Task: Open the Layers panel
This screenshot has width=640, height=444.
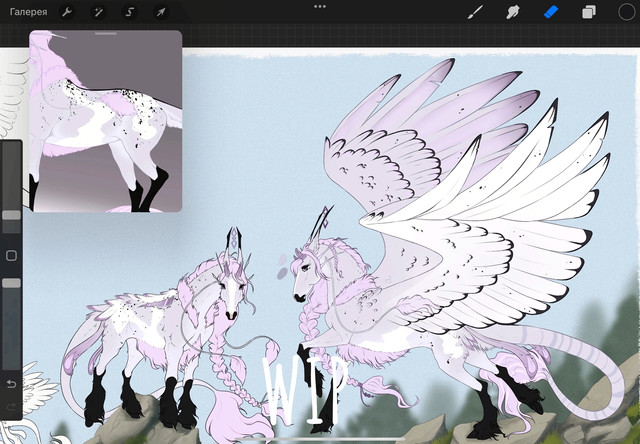Action: click(589, 12)
